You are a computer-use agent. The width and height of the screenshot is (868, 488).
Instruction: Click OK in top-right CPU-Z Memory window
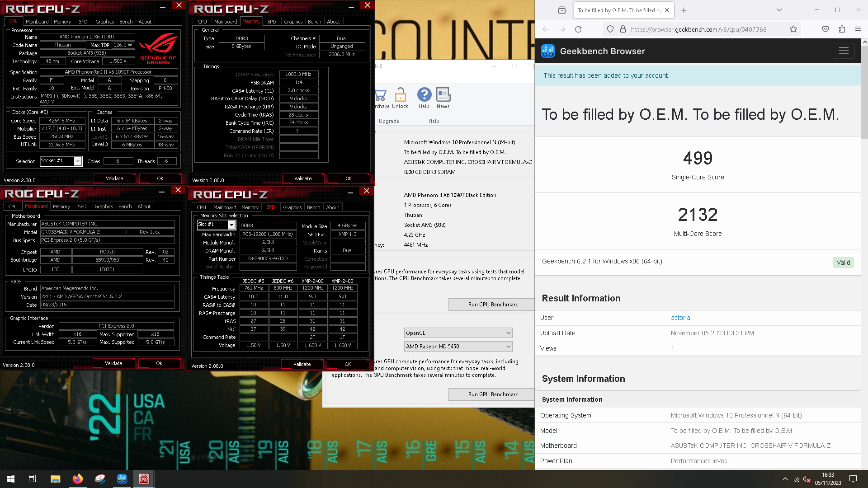(349, 178)
